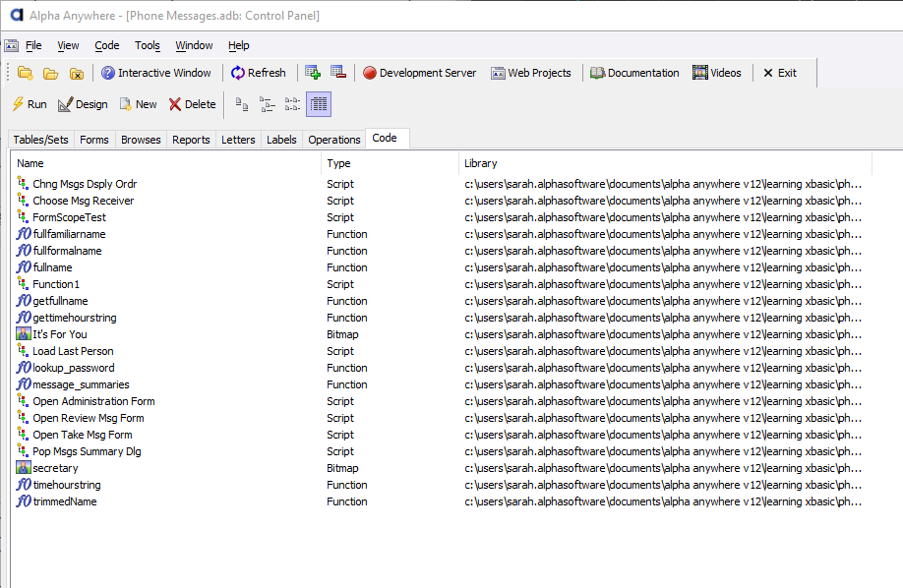
Task: Switch to list view
Action: [292, 105]
